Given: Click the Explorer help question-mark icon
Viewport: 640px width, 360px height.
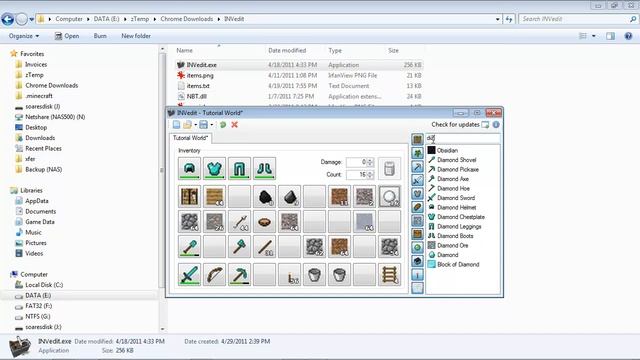Looking at the screenshot, I should 628,36.
